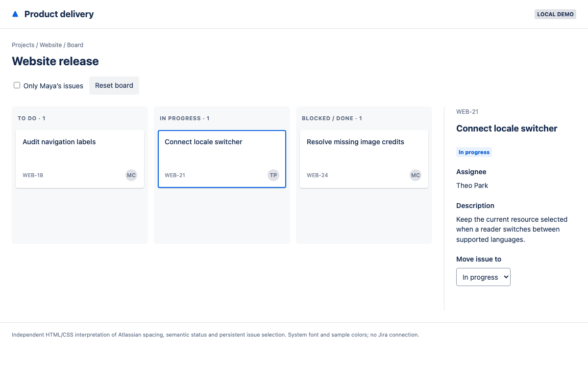
Task: Reset the board
Action: coord(114,85)
